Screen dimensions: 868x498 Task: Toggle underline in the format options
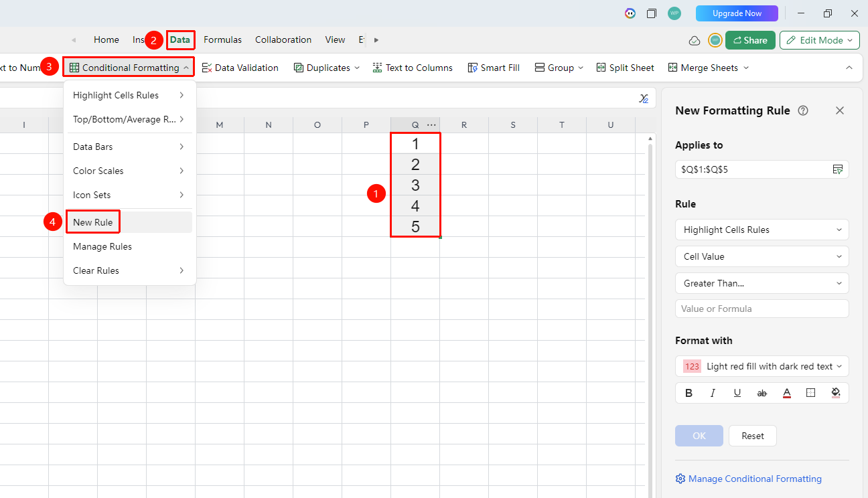point(737,393)
